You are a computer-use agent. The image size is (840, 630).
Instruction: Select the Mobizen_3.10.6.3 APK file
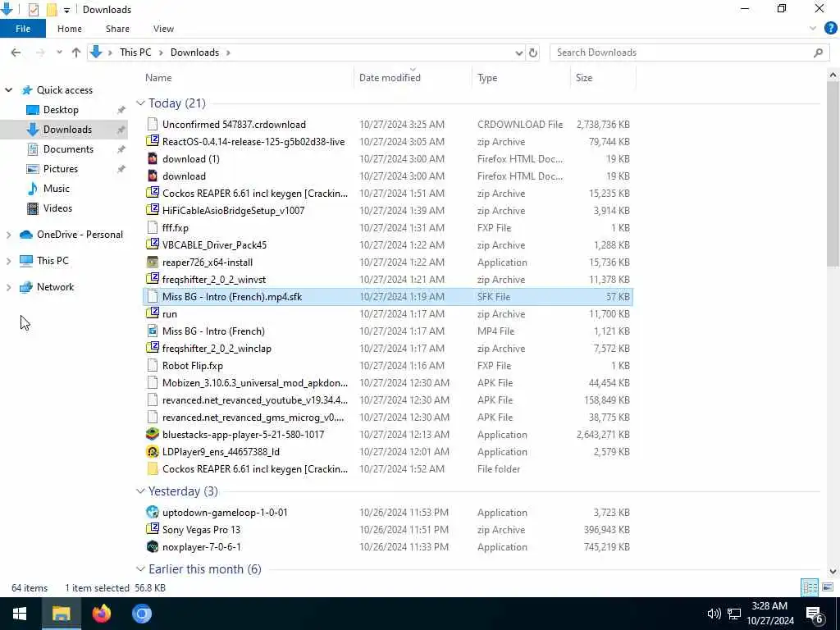coord(388,382)
